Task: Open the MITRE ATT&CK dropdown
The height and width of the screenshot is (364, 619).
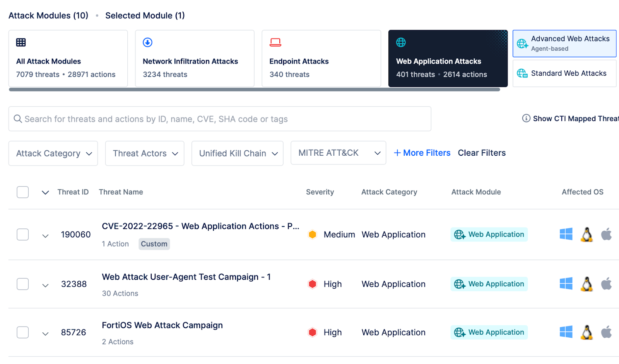Action: click(x=337, y=153)
